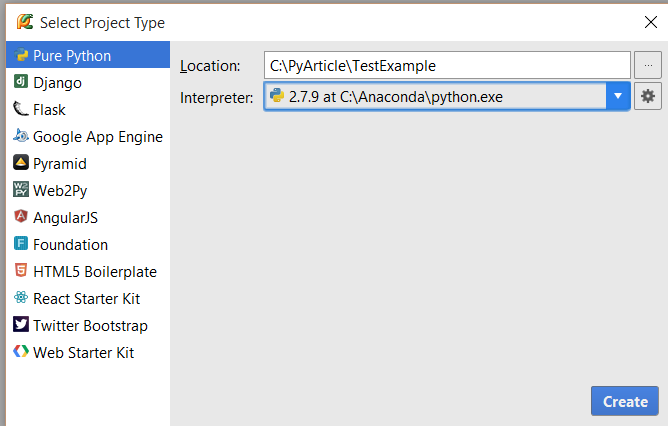The height and width of the screenshot is (426, 668).
Task: Click into the Location text field
Action: (447, 65)
